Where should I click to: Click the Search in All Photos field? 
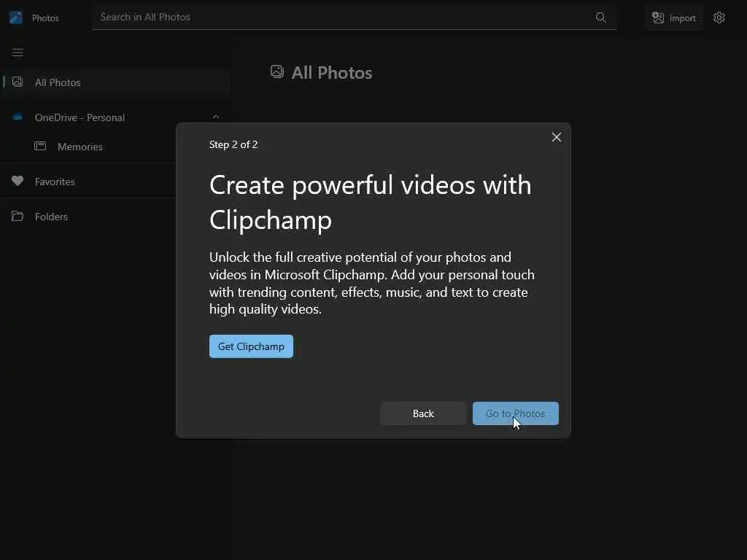pyautogui.click(x=354, y=17)
